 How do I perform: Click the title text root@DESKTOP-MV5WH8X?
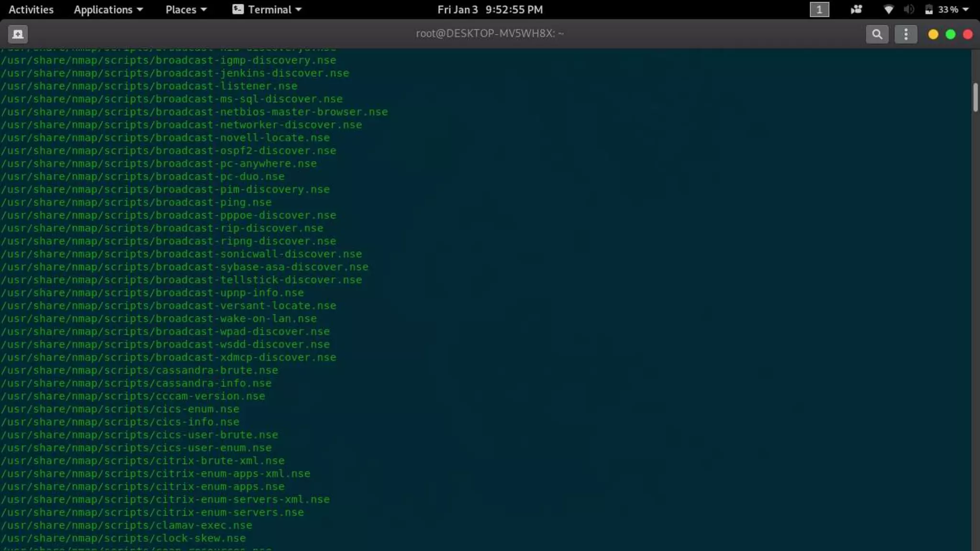[489, 33]
